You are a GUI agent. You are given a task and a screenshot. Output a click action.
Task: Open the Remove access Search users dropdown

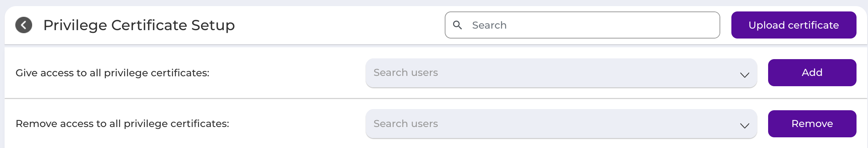[x=561, y=124]
